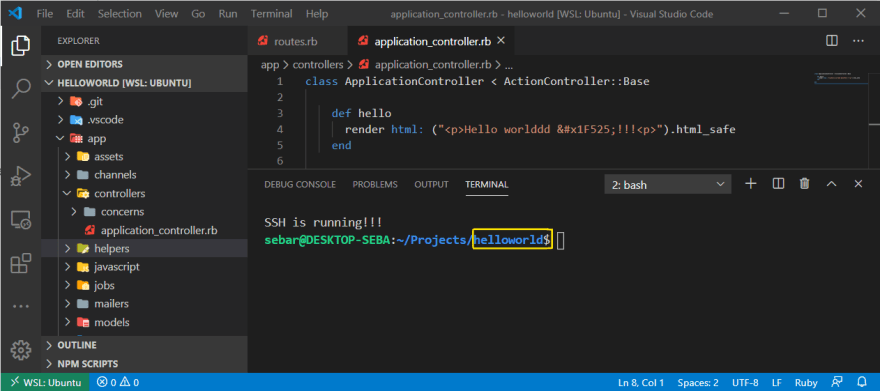
Task: Open the Remote Explorer view
Action: [x=21, y=220]
